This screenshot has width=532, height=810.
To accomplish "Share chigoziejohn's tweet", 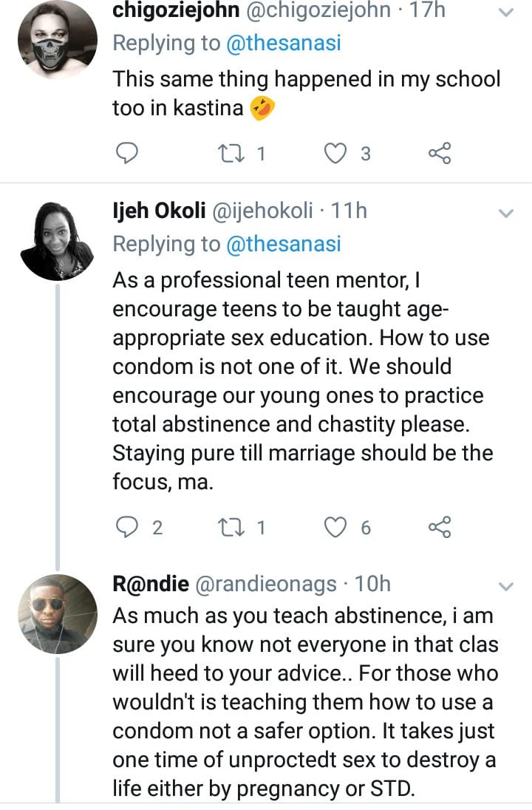I will coord(440,153).
